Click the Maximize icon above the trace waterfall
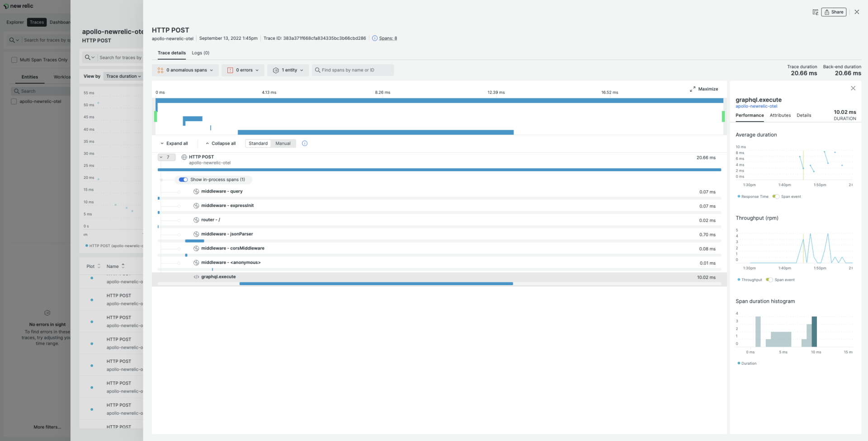Image resolution: width=868 pixels, height=441 pixels. coord(692,89)
